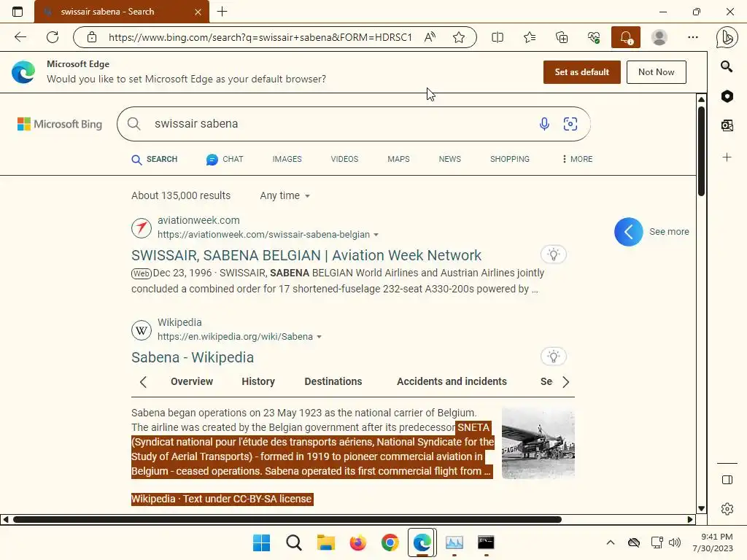Open a new browser tab
The height and width of the screenshot is (560, 747).
(x=222, y=12)
